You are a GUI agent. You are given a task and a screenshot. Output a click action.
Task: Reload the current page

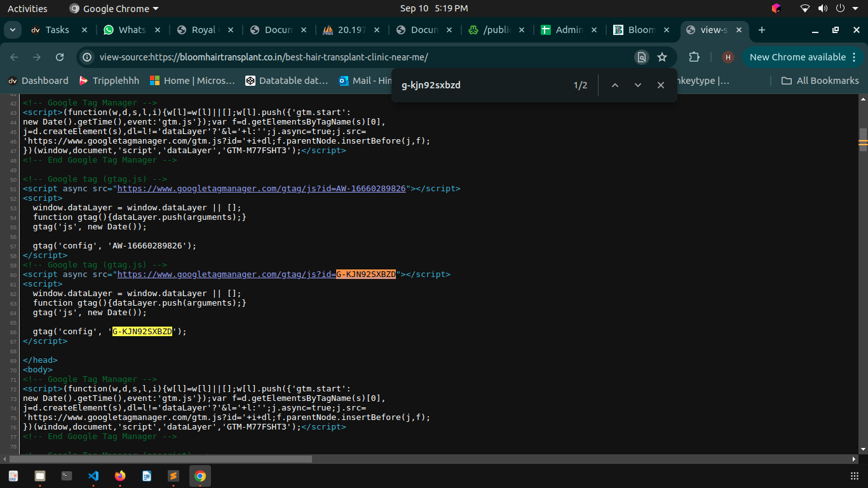[60, 57]
